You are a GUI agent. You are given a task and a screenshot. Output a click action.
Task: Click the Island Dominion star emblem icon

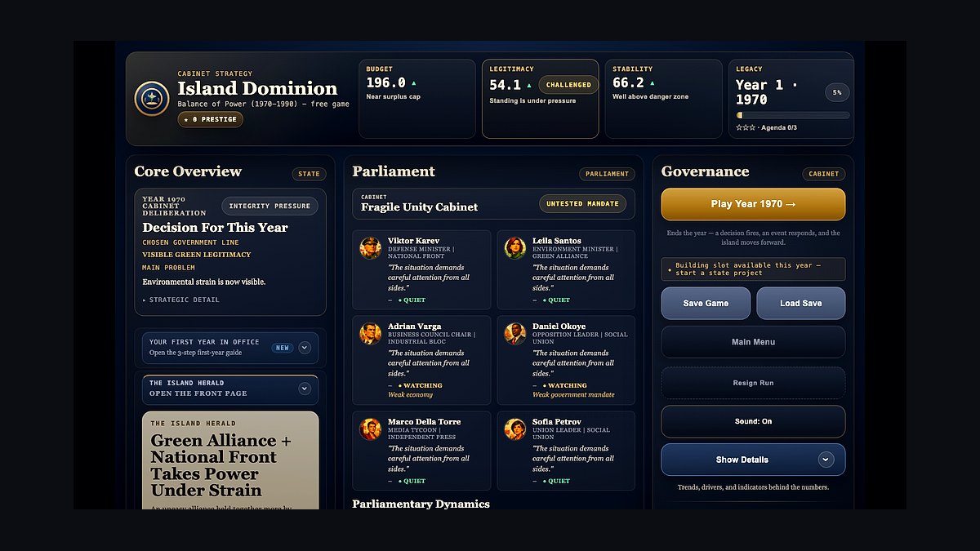click(152, 99)
